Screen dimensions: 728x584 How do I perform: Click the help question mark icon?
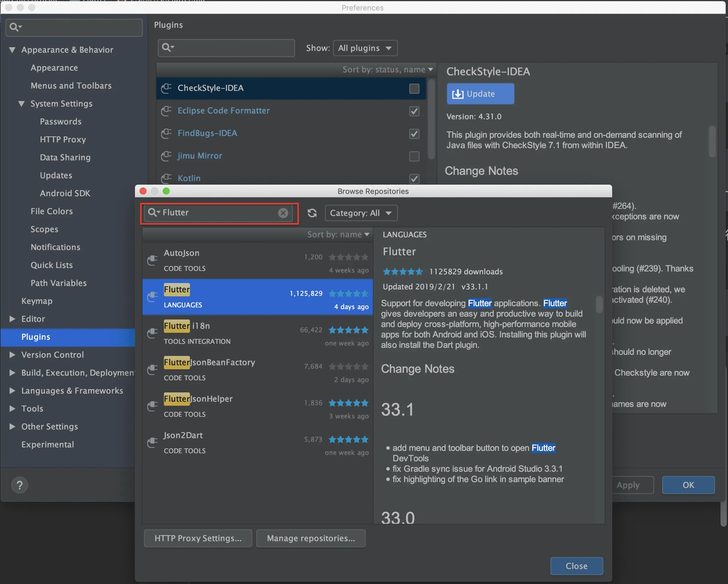[x=20, y=485]
